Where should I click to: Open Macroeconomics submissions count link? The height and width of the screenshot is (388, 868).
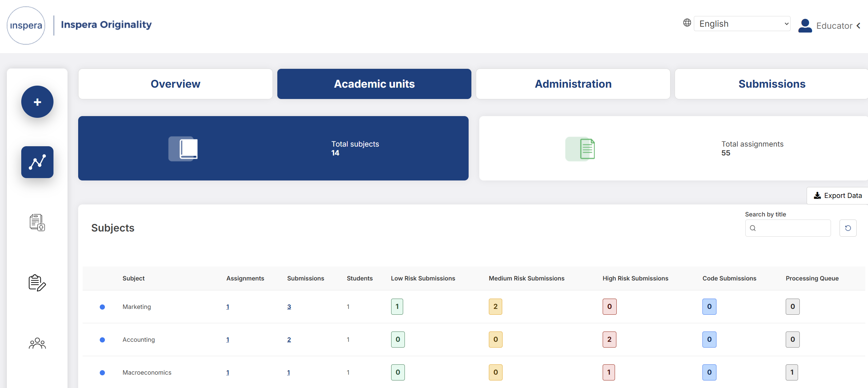[x=288, y=373]
